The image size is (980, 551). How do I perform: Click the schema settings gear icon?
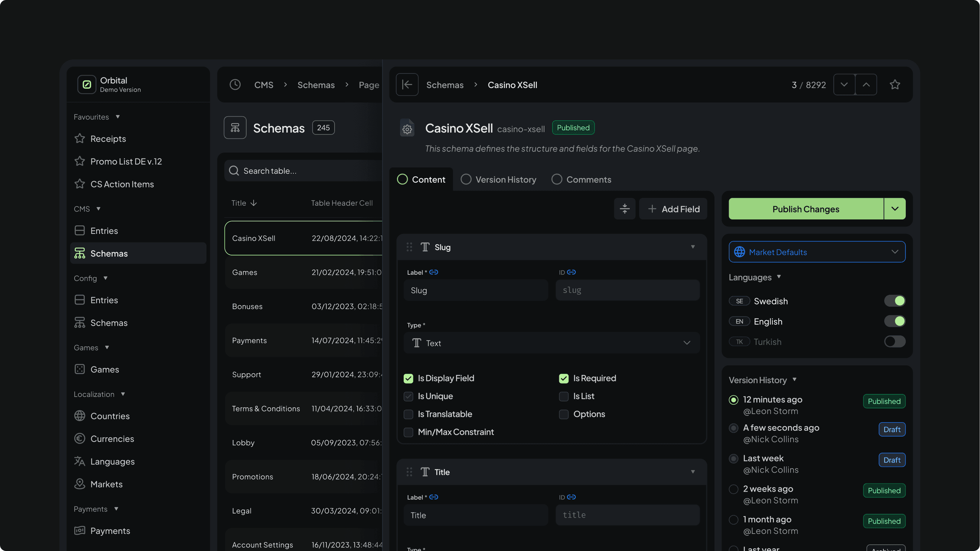tap(407, 129)
